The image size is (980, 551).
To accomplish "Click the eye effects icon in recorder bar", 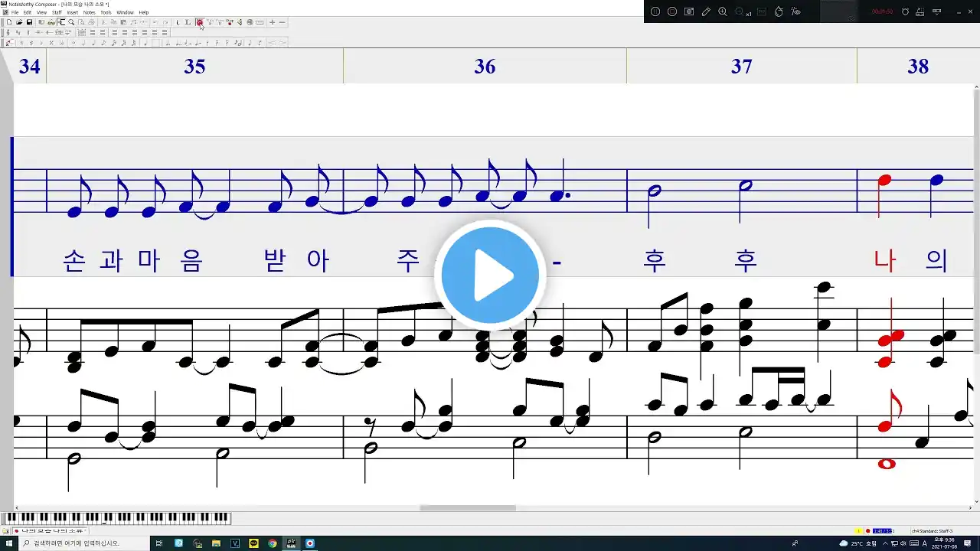I will click(x=795, y=11).
